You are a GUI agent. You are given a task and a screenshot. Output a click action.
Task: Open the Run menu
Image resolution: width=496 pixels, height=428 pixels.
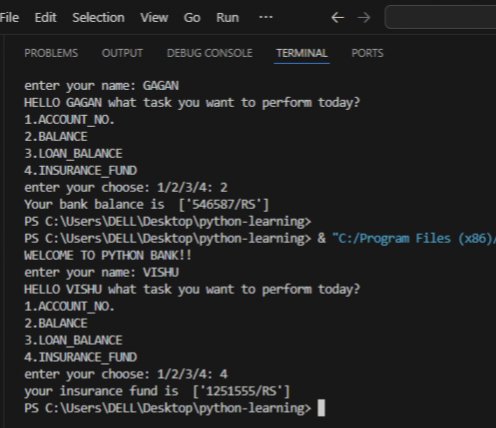228,17
